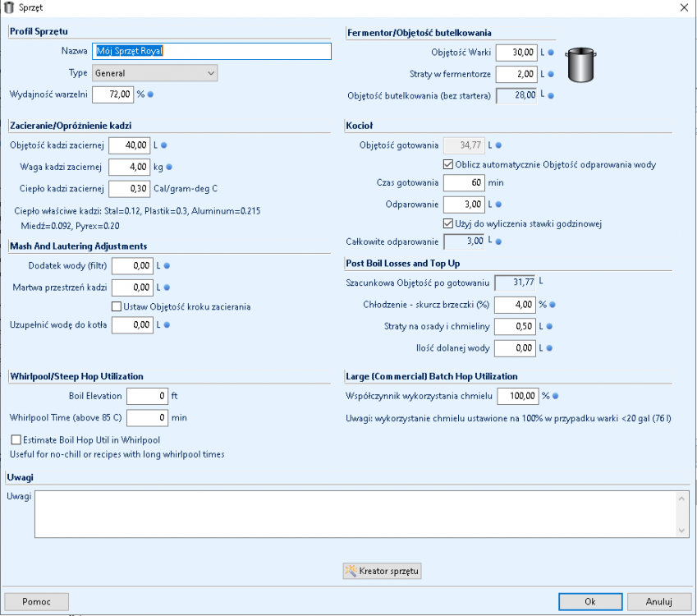Click blue dot next to Odparowanie field
Viewport: 697px width, 616px height.
498,205
